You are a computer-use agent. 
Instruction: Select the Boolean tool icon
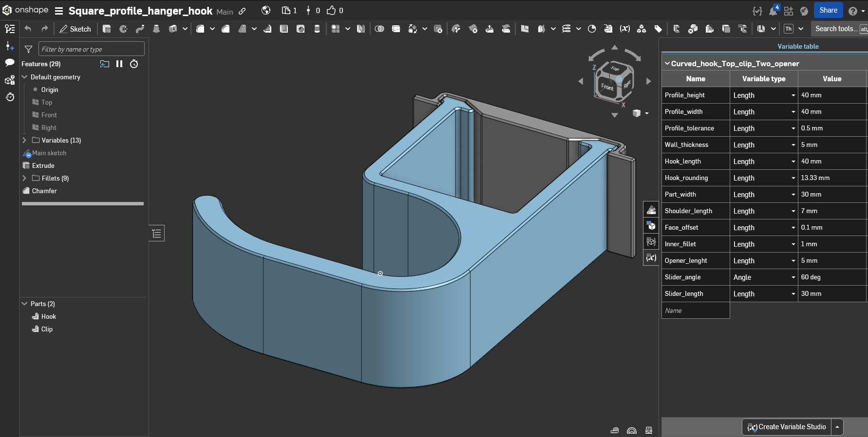point(379,29)
